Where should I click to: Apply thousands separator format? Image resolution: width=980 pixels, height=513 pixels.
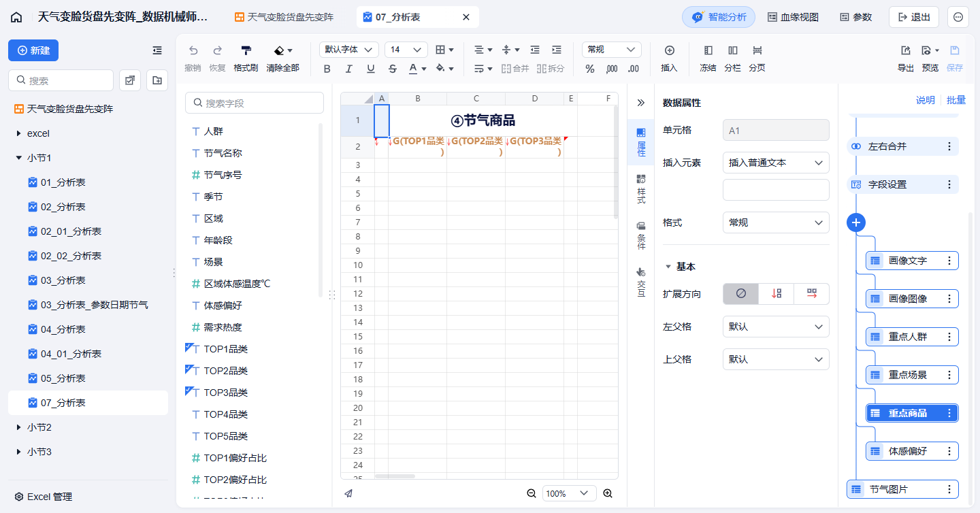pos(612,69)
